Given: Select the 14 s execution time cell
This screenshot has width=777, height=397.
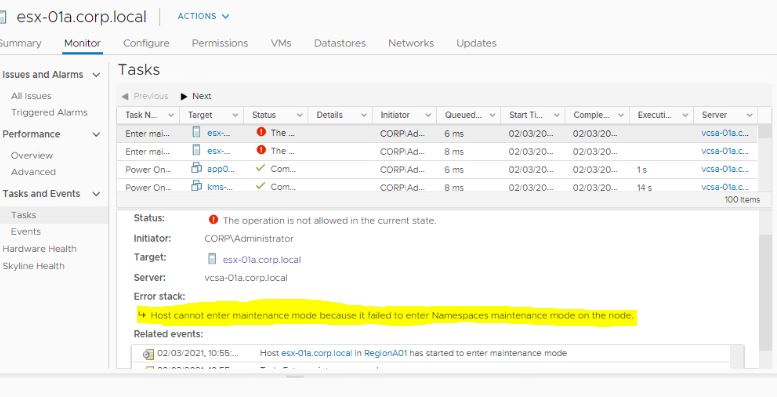Looking at the screenshot, I should [644, 188].
